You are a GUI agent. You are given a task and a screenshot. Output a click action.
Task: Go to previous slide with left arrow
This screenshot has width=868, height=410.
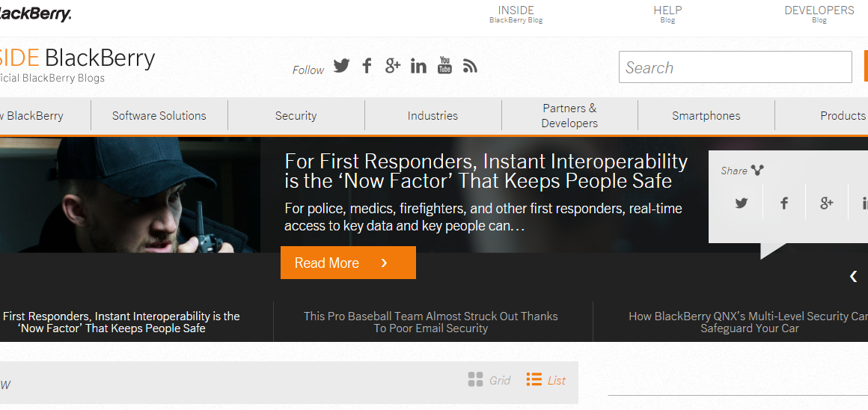[x=854, y=277]
